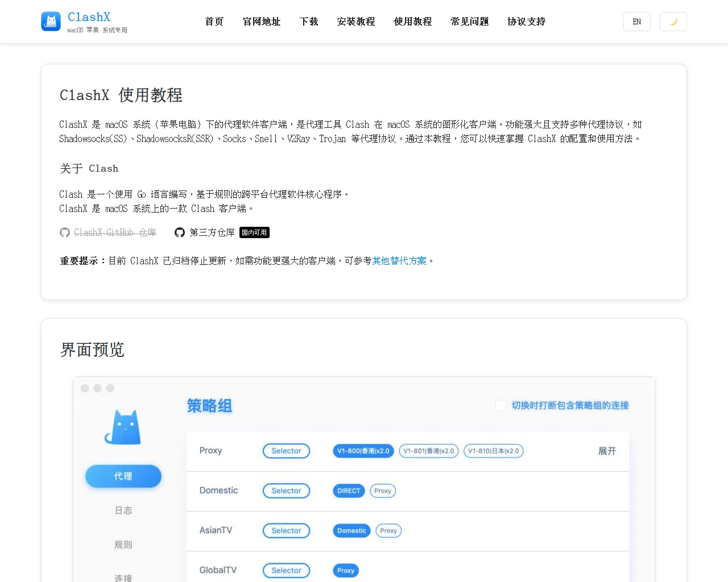
Task: Click GitHub icon beside ClashX GitHub 仓库
Action: (x=65, y=232)
